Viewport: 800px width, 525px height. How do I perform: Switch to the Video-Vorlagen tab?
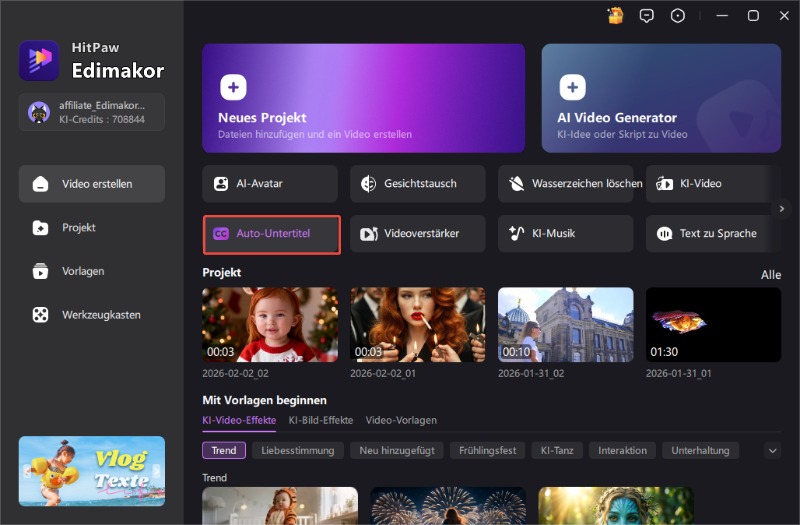pos(401,420)
